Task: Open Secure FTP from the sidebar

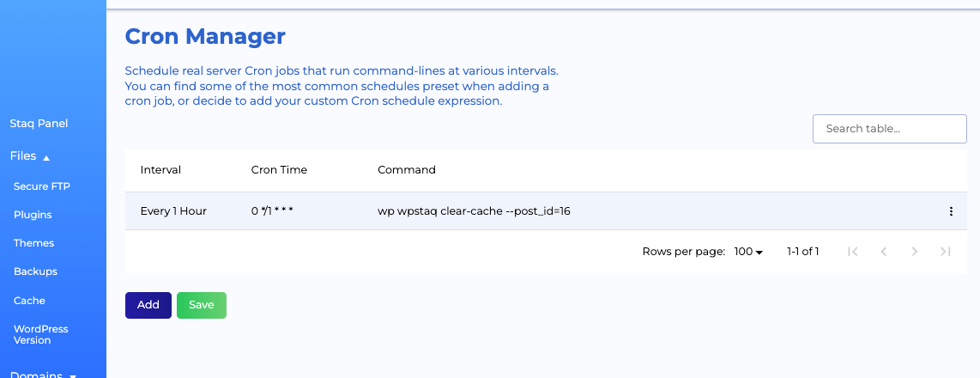Action: click(42, 186)
